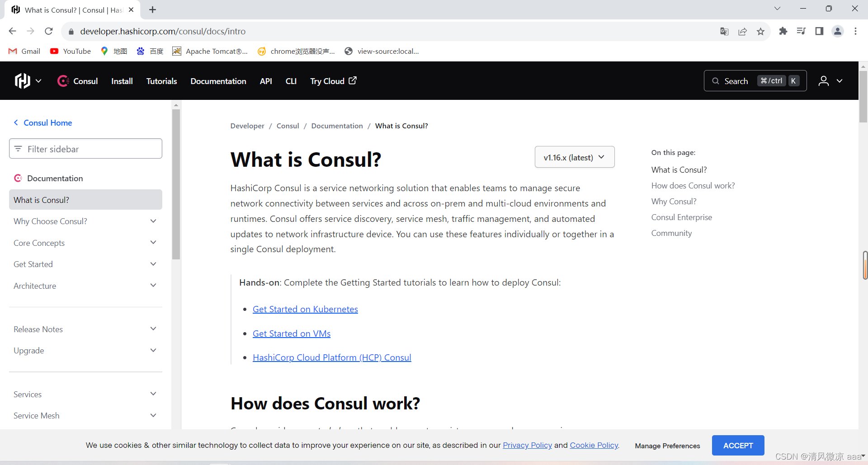Open the Chrome profile avatar
This screenshot has height=465, width=868.
click(x=838, y=31)
